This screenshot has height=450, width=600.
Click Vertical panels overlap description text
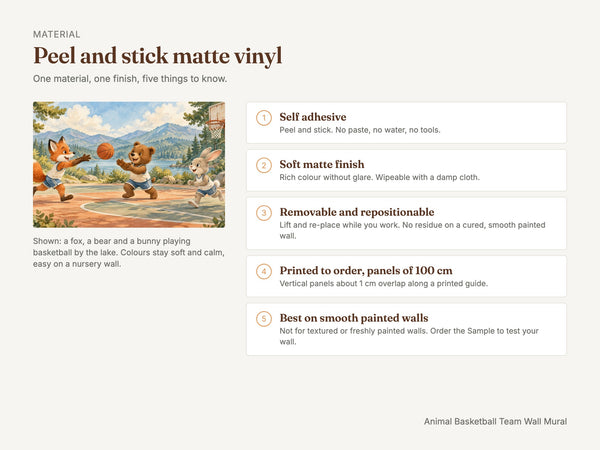pyautogui.click(x=383, y=284)
